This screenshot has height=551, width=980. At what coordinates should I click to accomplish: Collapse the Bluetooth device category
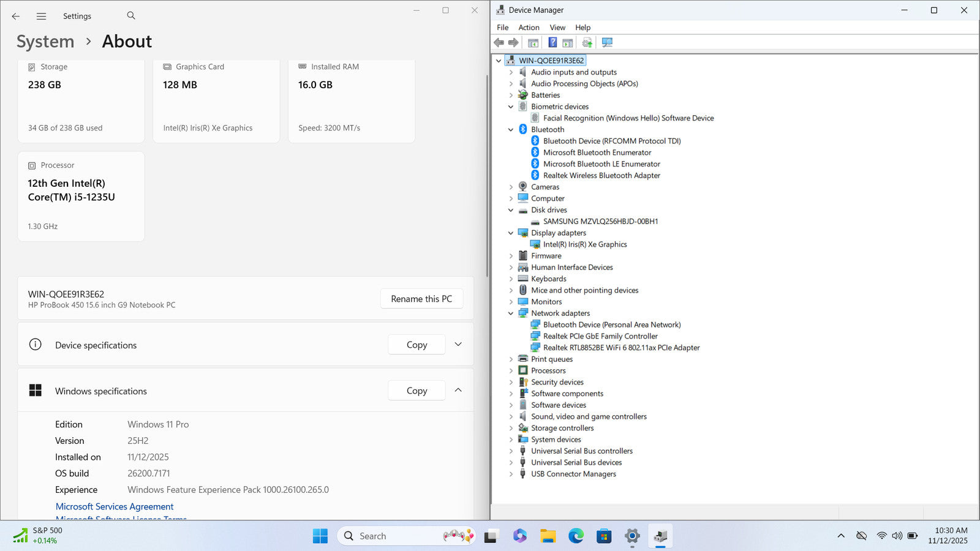(511, 130)
